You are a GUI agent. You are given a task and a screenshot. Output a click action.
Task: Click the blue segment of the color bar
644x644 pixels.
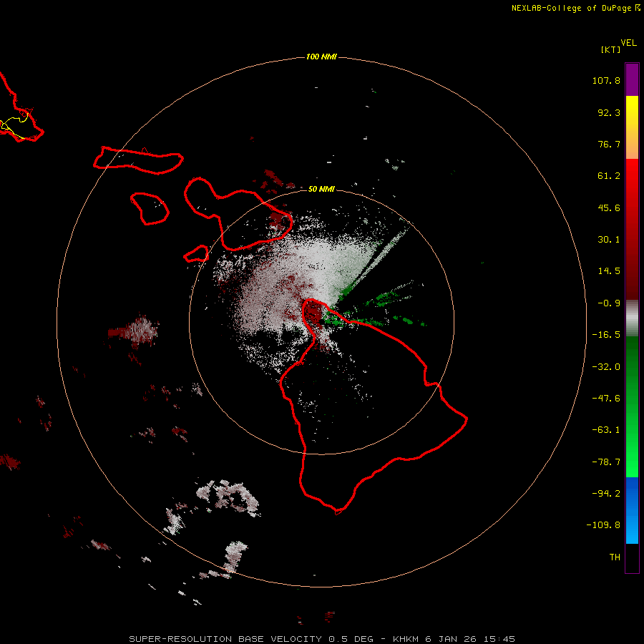pyautogui.click(x=632, y=510)
